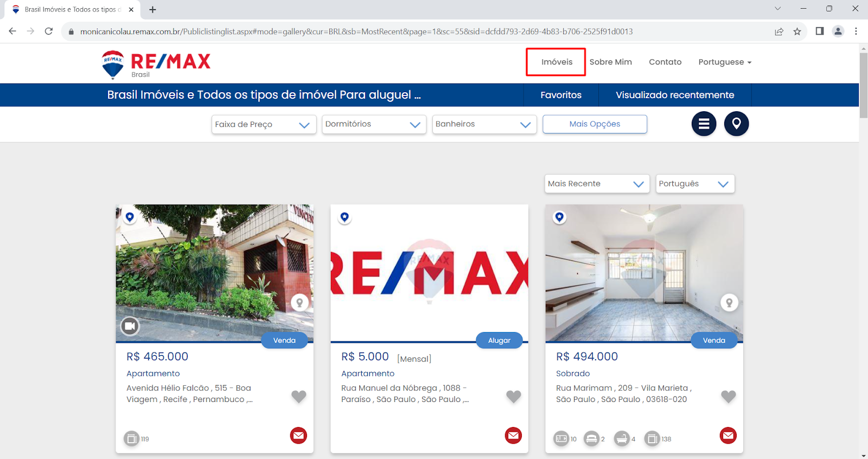This screenshot has width=868, height=459.
Task: Click the RE/MAX Brasil balloon logo
Action: click(156, 65)
